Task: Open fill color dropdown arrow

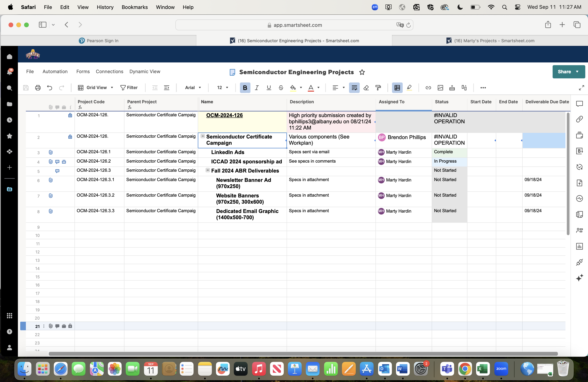Action: pyautogui.click(x=301, y=88)
